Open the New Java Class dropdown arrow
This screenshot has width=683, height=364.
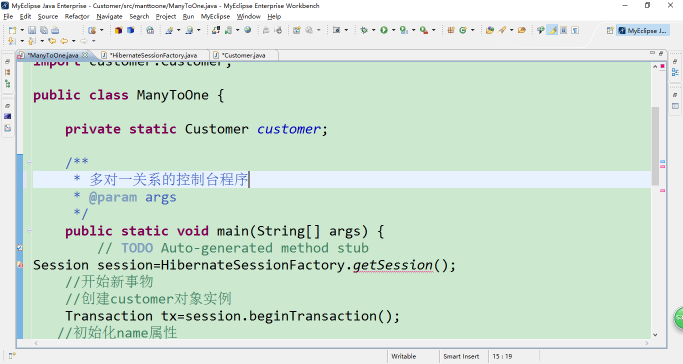point(473,30)
